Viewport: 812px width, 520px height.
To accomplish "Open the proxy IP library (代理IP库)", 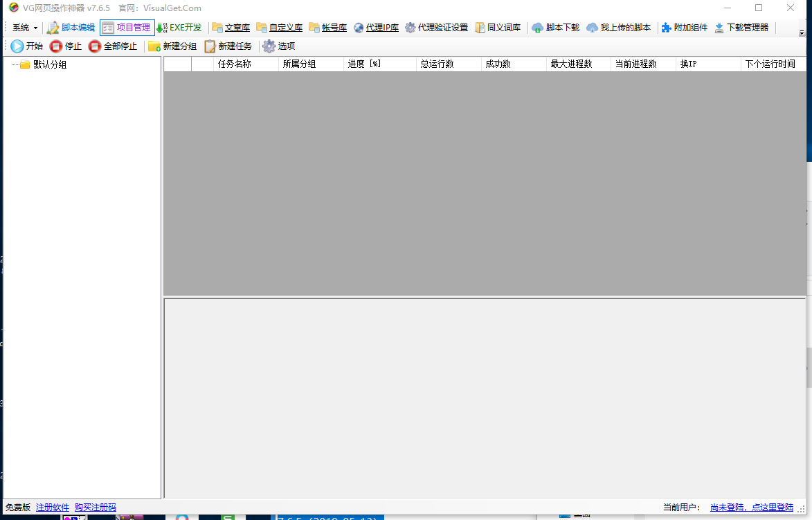I will 377,28.
